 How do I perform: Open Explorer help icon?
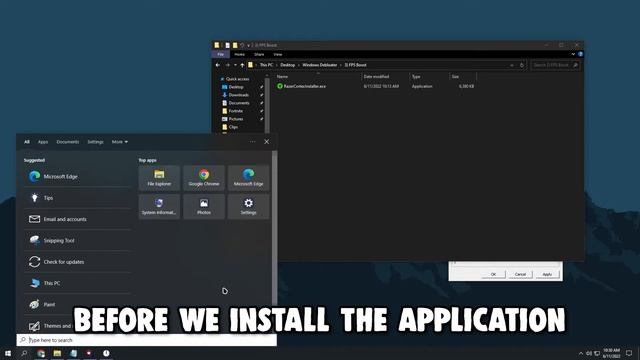tap(580, 54)
